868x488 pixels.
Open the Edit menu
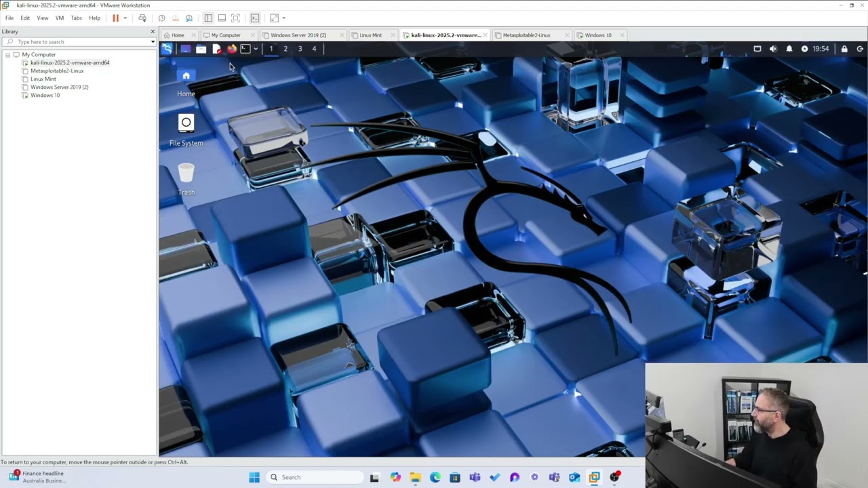(x=25, y=18)
